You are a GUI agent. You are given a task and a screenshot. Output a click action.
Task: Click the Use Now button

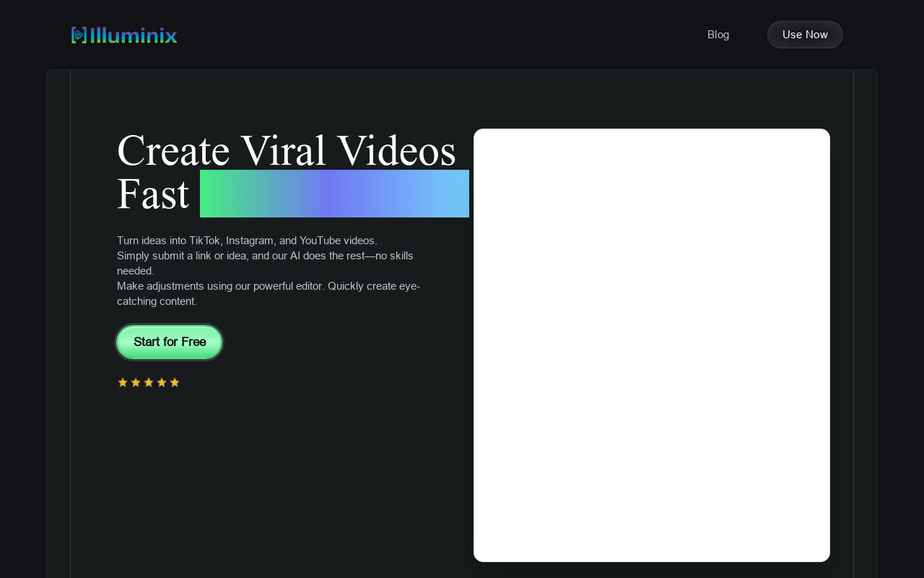(x=805, y=35)
